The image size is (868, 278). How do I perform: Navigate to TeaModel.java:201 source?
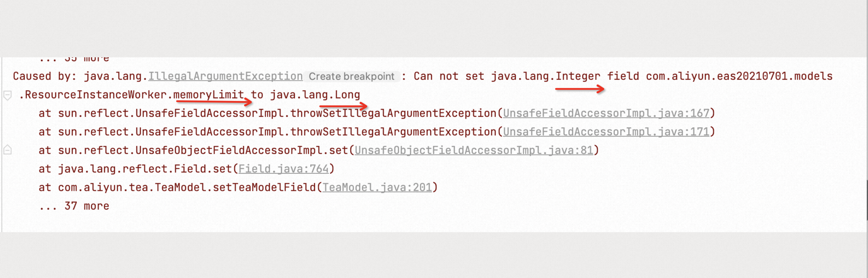377,187
